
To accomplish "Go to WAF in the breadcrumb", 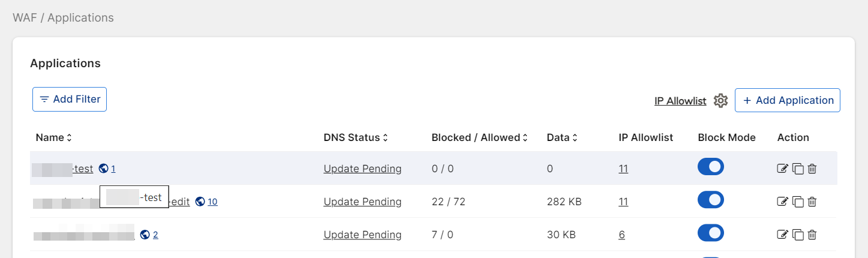I will coord(25,17).
